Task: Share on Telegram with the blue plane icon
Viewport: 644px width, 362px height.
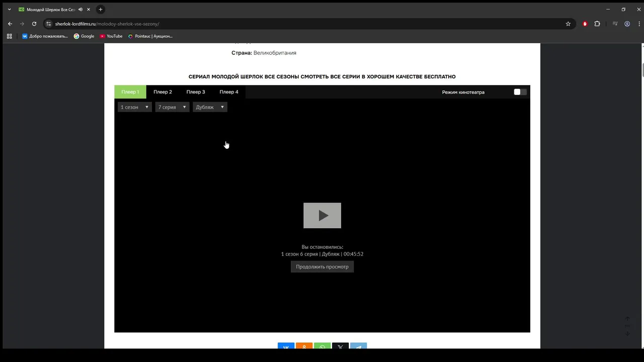Action: coord(358,346)
